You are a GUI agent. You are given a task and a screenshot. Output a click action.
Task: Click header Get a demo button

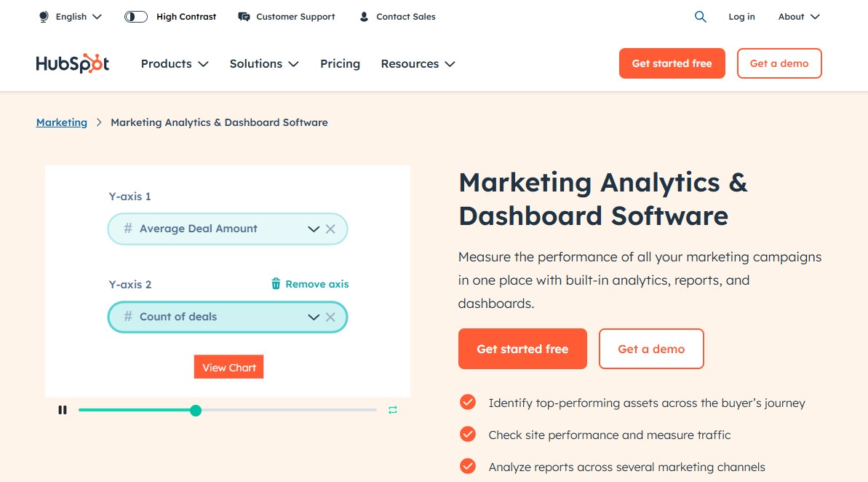(x=779, y=63)
